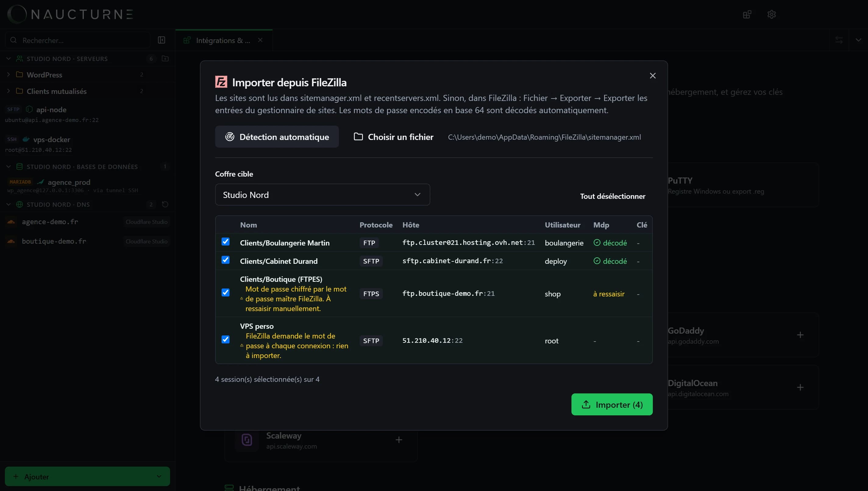Collapse the Studio Nord · Serveurs group
The image size is (868, 491).
click(x=9, y=59)
